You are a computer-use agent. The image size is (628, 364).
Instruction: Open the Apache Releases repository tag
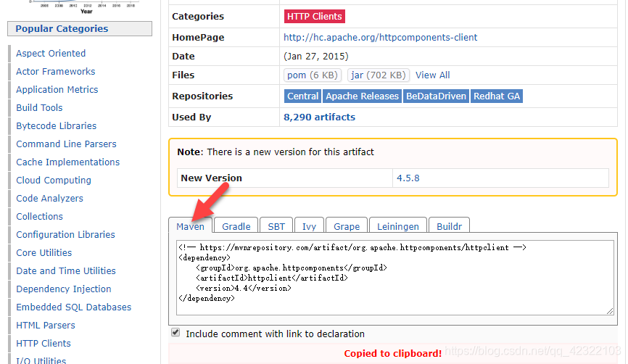coord(362,96)
